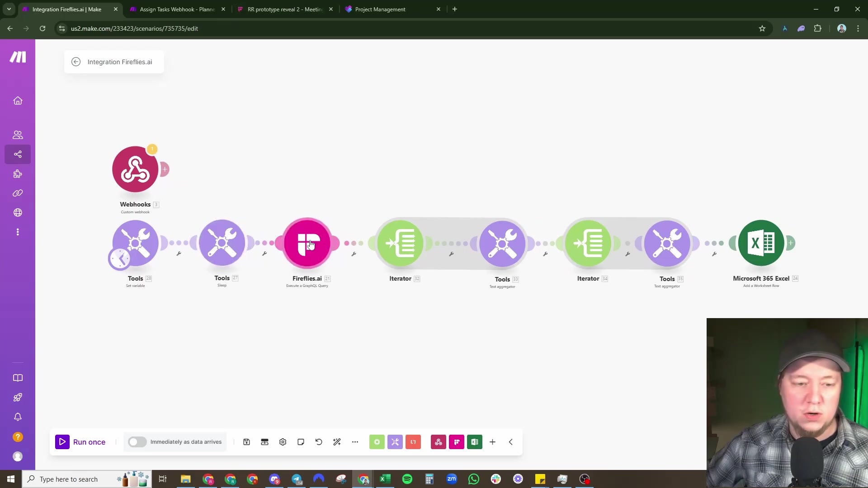Open the Excel favorites button in toolbar
The height and width of the screenshot is (488, 868).
[x=475, y=442]
